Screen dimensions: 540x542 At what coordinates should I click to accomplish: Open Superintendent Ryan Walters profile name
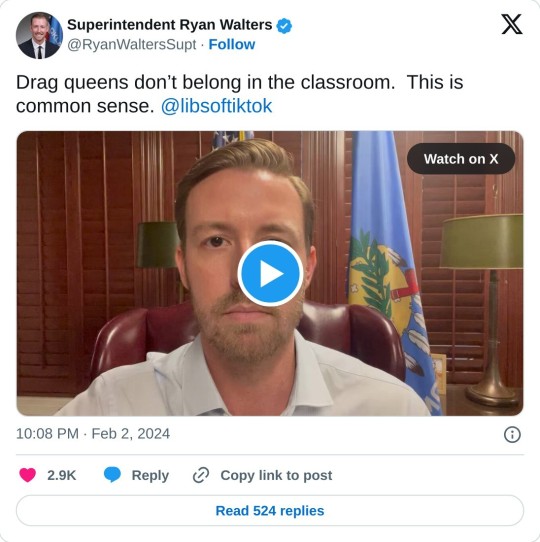[169, 25]
